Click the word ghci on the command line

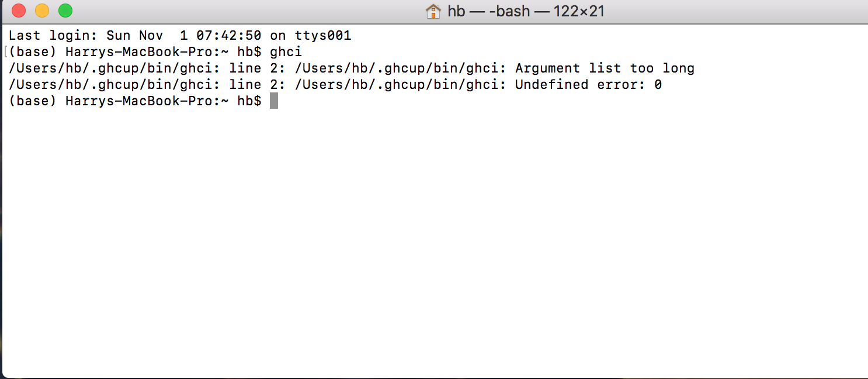point(288,51)
